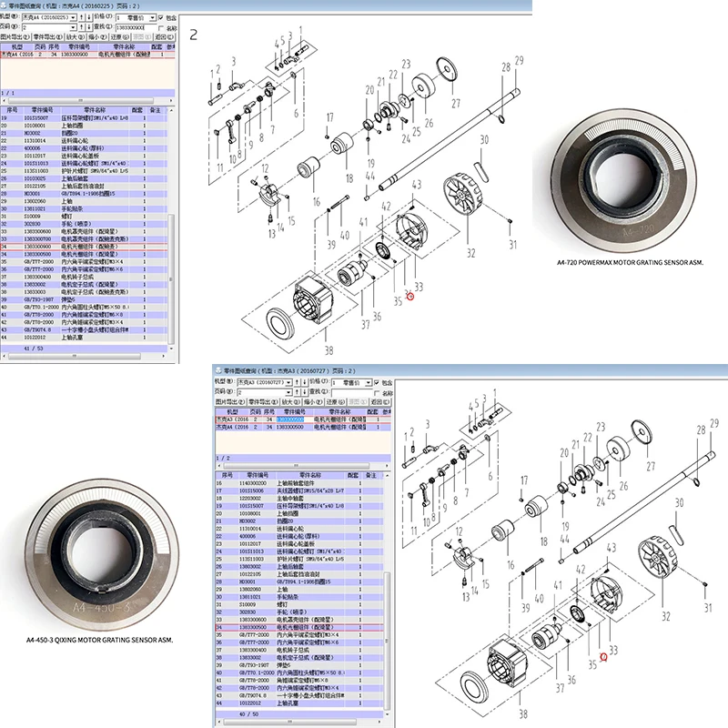The image size is (728, 728).
Task: Click empty 查找 search field in A3 window
Action: click(x=352, y=393)
